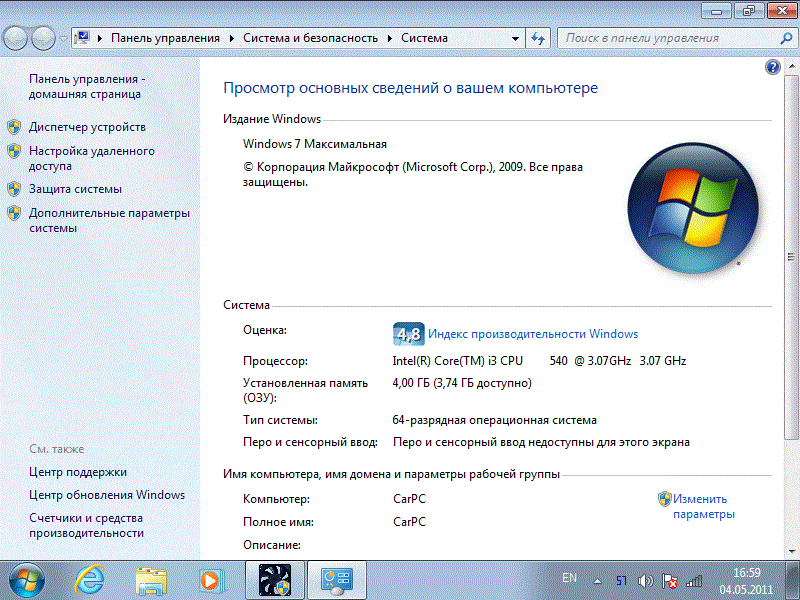Click the Windows Start orb button
This screenshot has height=600, width=800.
pos(27,579)
